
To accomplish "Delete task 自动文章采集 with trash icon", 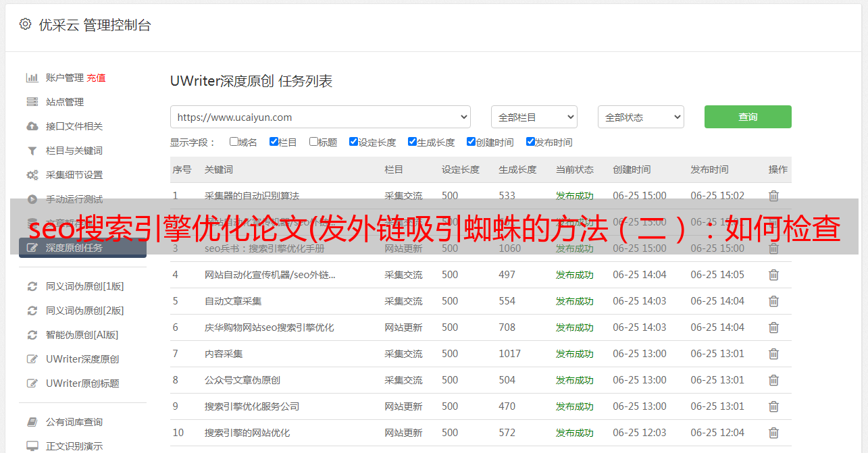I will (x=773, y=301).
